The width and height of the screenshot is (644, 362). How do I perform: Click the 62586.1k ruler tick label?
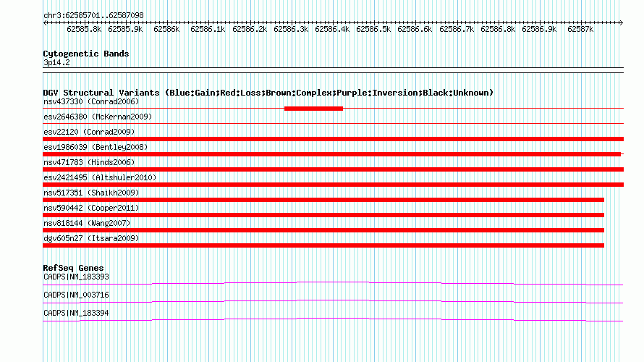coord(208,29)
